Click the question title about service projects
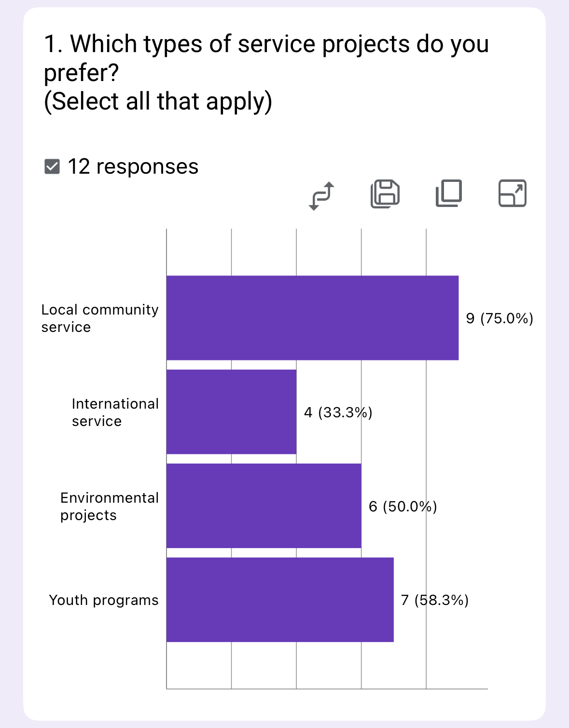The height and width of the screenshot is (728, 569). (x=266, y=58)
